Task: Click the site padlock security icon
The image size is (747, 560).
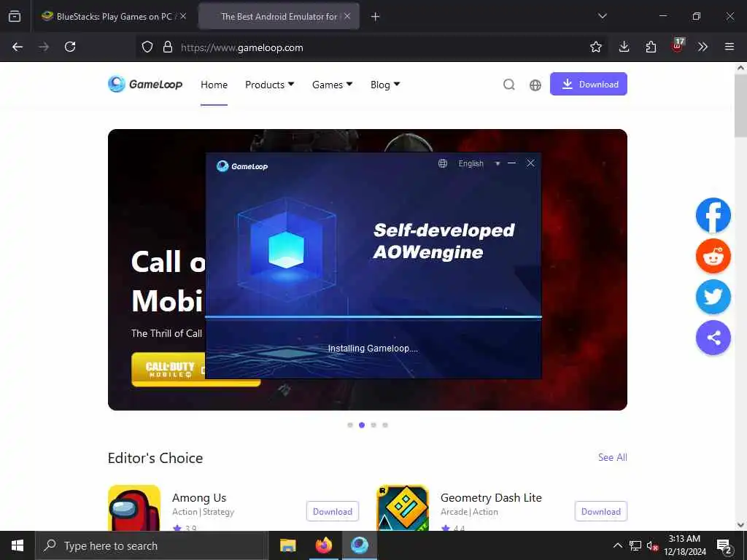Action: [168, 47]
